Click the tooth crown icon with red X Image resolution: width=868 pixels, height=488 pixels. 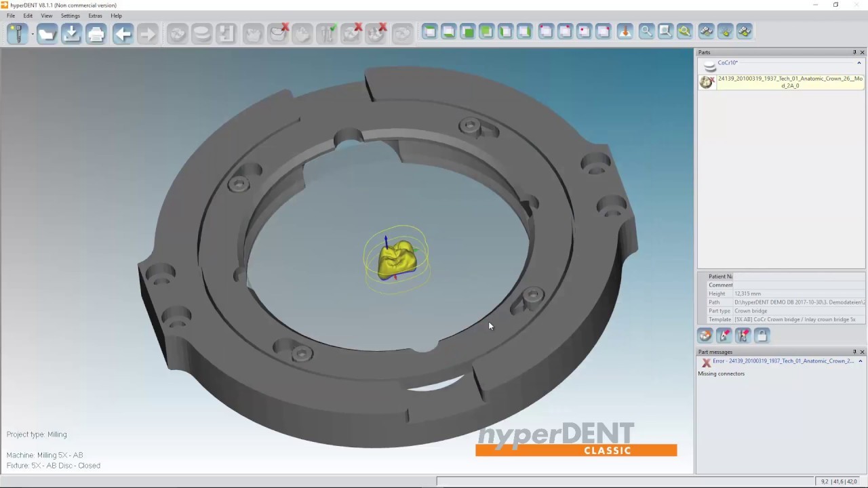tap(278, 33)
